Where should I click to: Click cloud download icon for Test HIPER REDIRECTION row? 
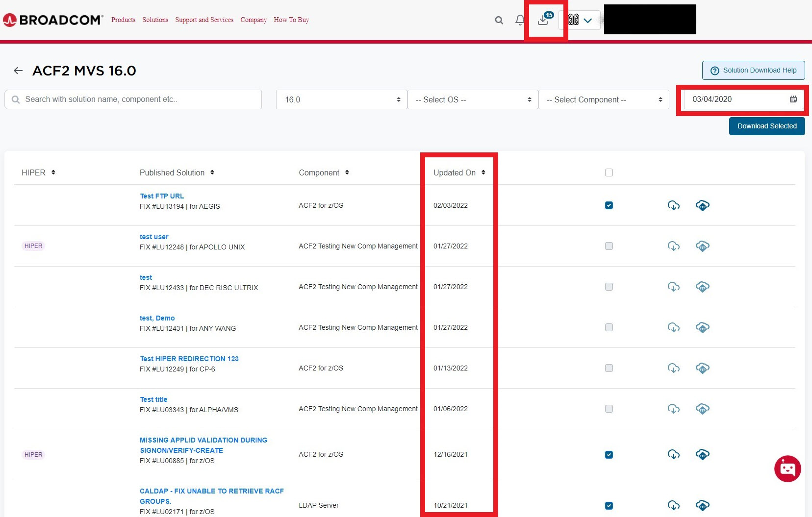point(674,368)
